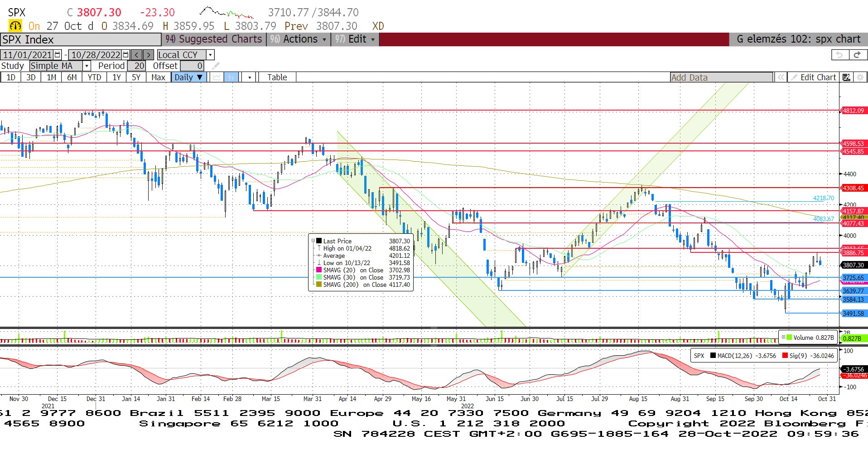Open the chart annotations notes icon
The width and height of the screenshot is (868, 459).
[846, 77]
